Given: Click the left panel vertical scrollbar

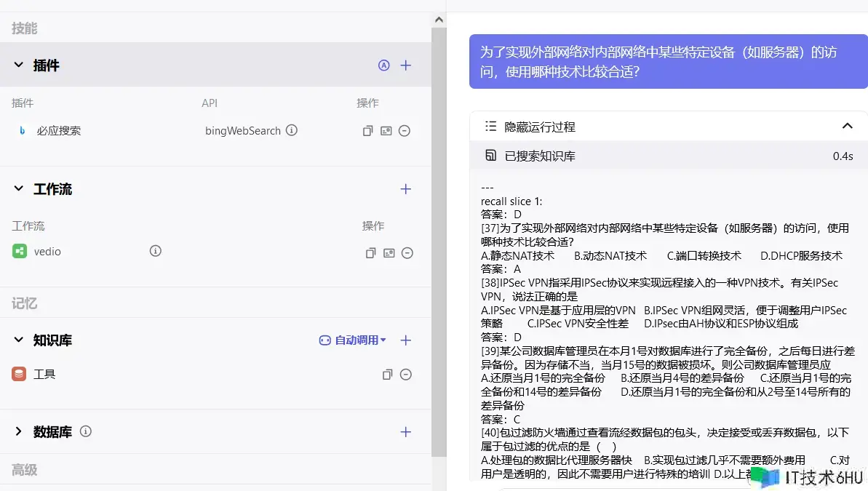Looking at the screenshot, I should (x=439, y=240).
